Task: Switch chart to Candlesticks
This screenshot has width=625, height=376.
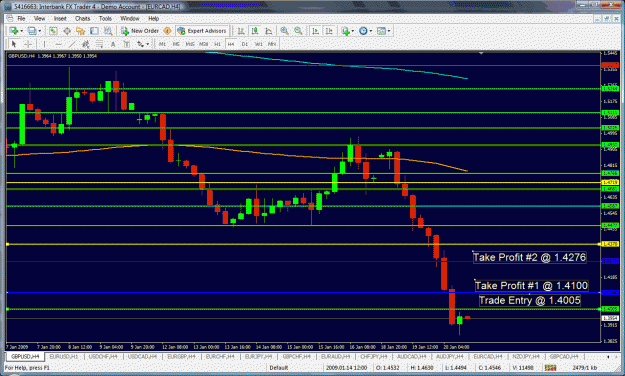Action: point(255,31)
